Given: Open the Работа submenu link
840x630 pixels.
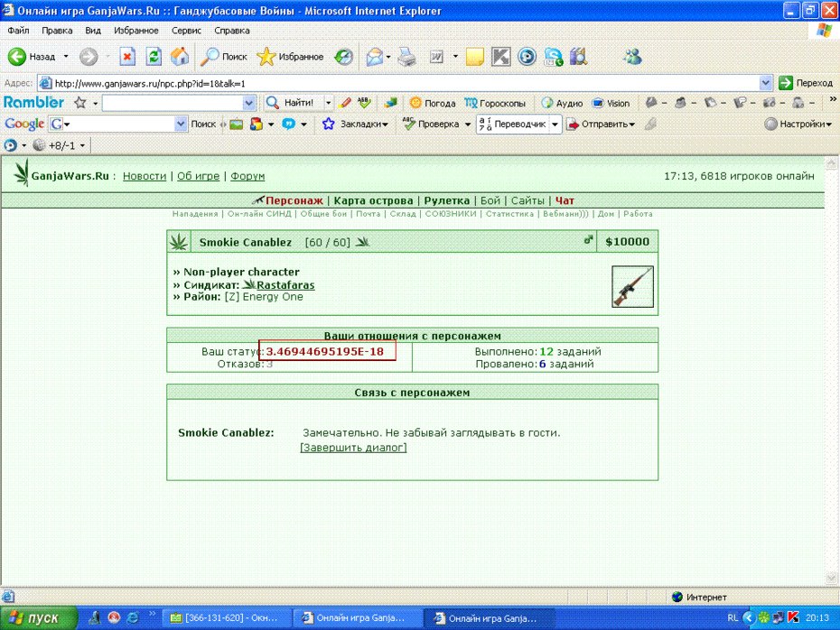Looking at the screenshot, I should coord(638,214).
